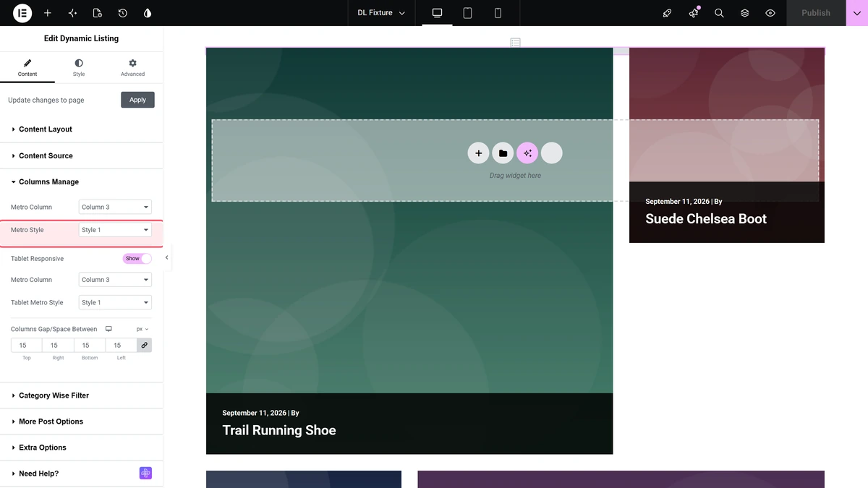Open the Structure layers icon
868x488 pixels.
[x=744, y=13]
